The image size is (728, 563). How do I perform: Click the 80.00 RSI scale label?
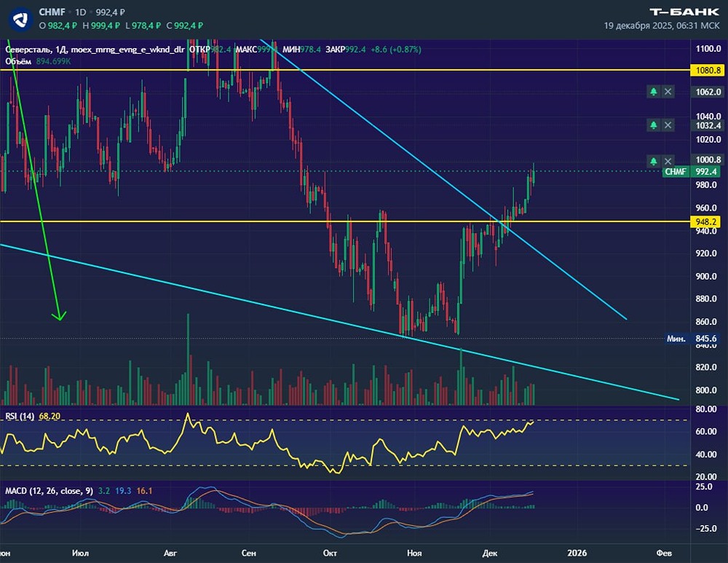(706, 409)
